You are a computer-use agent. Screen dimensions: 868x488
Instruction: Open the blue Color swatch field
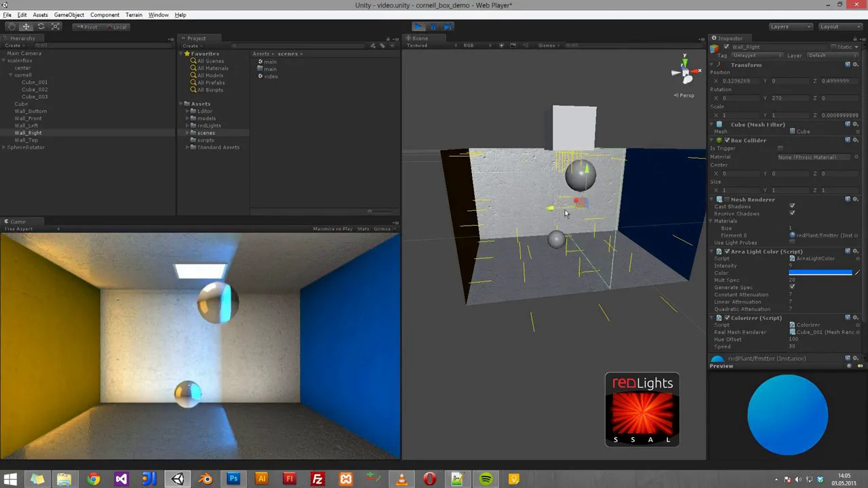pyautogui.click(x=820, y=272)
